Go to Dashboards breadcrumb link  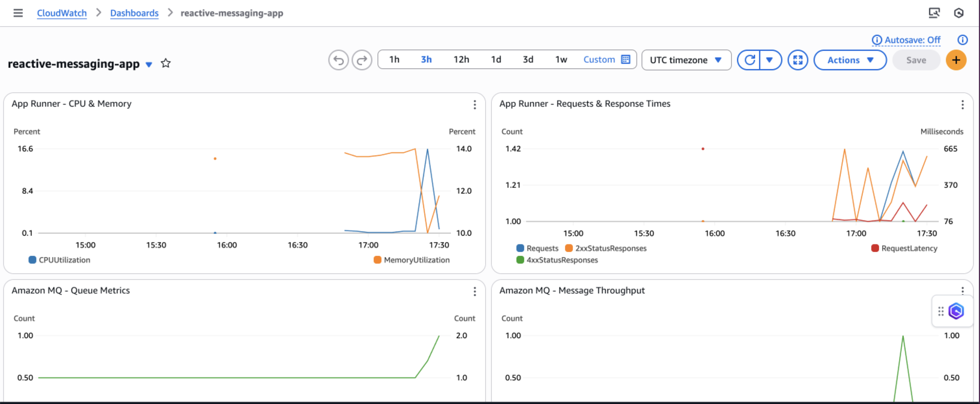[x=134, y=13]
